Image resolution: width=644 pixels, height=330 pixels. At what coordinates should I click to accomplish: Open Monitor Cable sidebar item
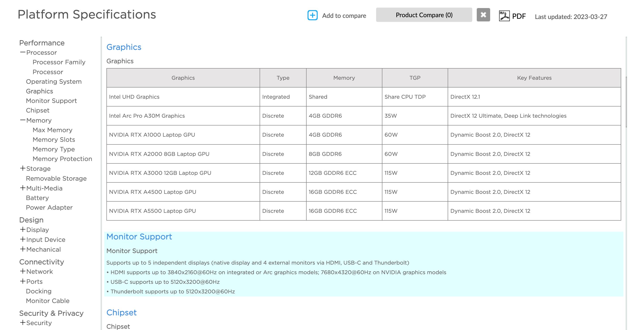(47, 301)
